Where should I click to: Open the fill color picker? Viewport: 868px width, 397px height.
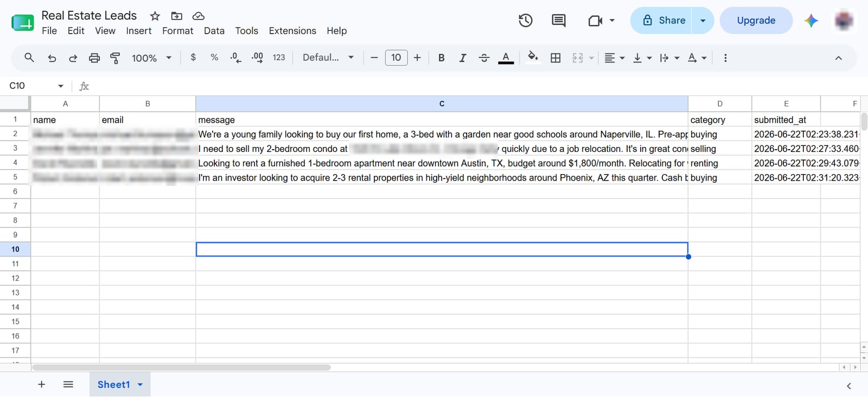(533, 58)
